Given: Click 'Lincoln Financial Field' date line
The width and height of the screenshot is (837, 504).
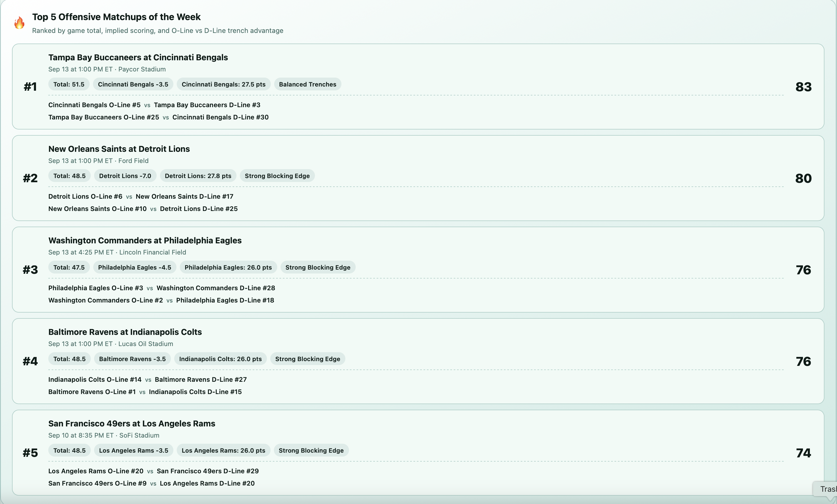Looking at the screenshot, I should (x=117, y=252).
